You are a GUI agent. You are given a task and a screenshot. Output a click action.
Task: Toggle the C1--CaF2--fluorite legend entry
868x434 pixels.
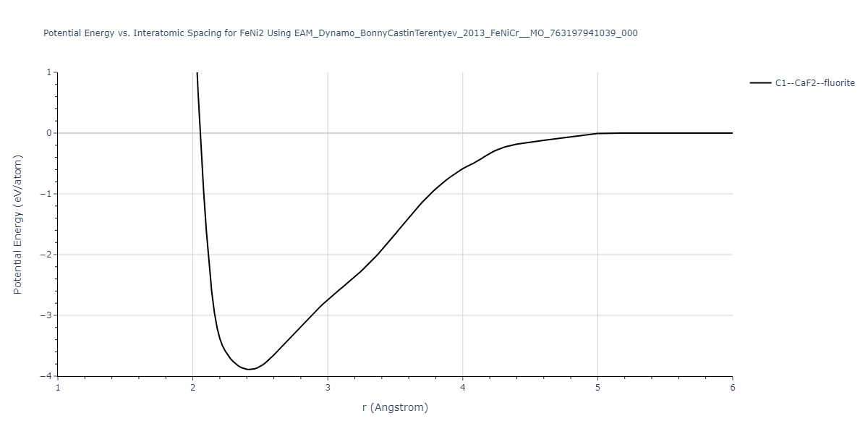[x=814, y=83]
